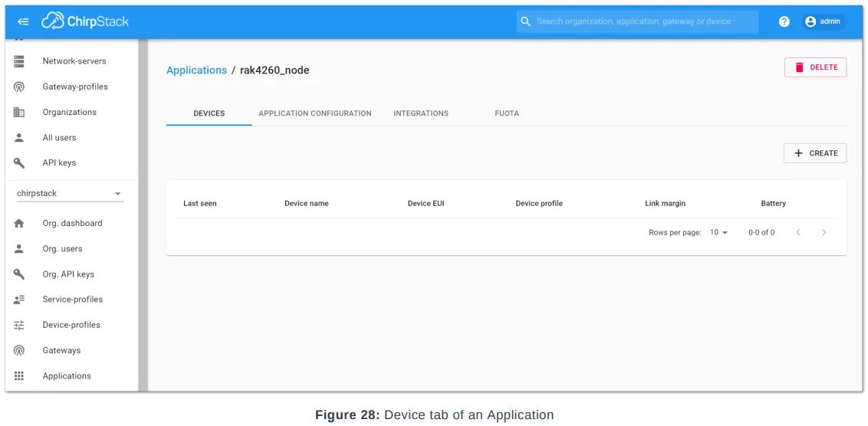Click the Org. users person icon

[x=19, y=248]
